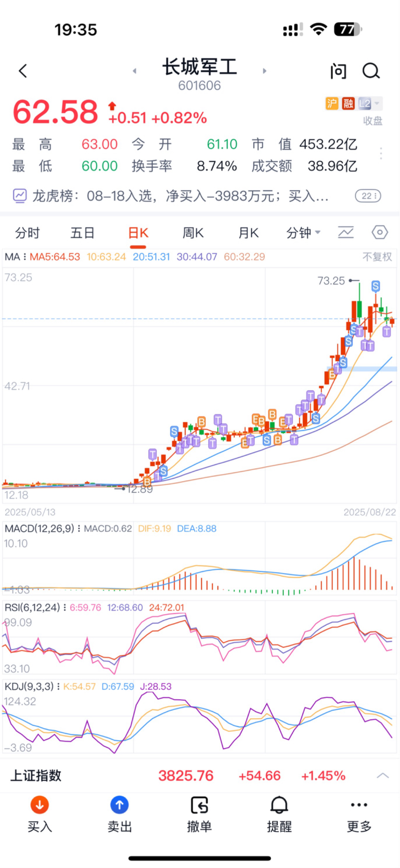Switch to 分时 tab
Screen dimensions: 400x868
27,233
